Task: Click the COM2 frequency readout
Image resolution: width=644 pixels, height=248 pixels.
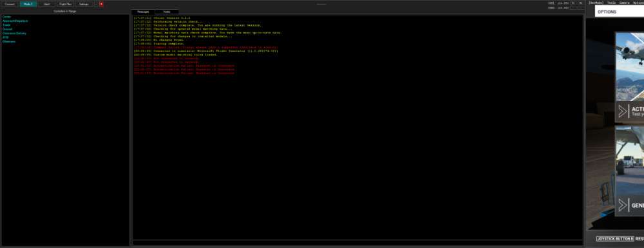Action: click(x=558, y=8)
